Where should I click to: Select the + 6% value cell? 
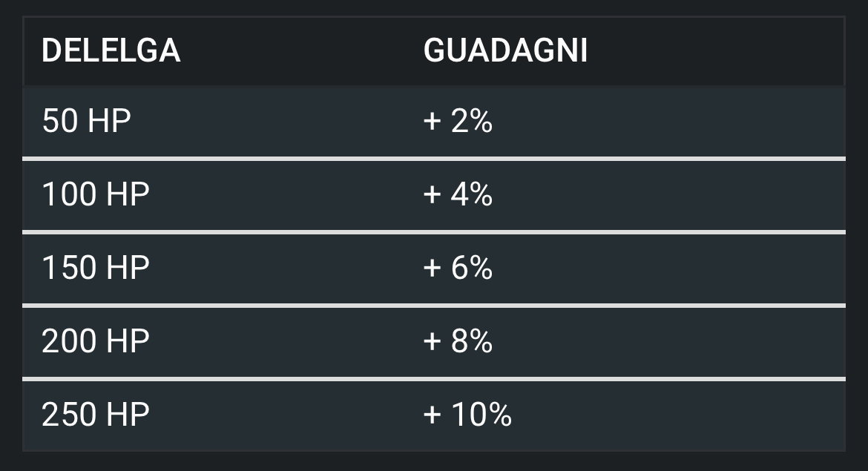pyautogui.click(x=458, y=267)
